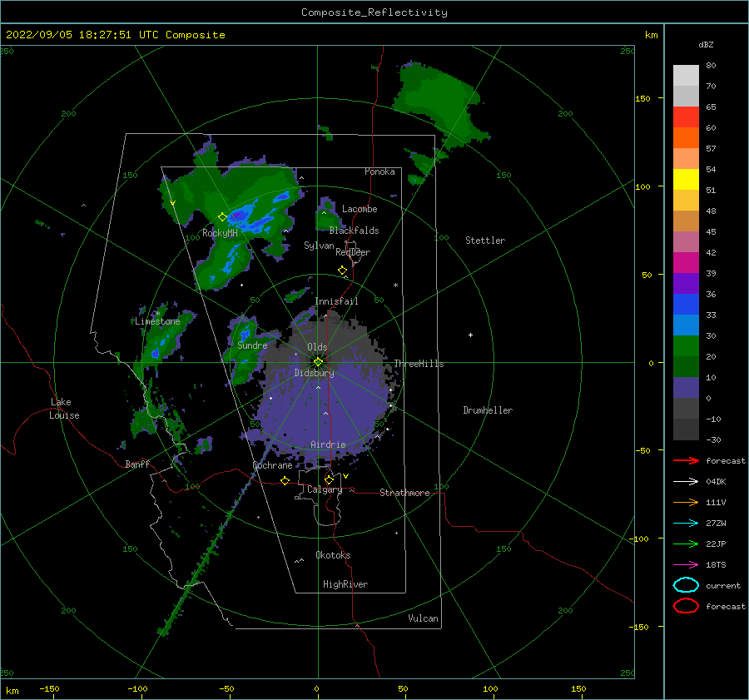Click the yellow diamond marker below RedDeer
749x700 pixels.
342,271
